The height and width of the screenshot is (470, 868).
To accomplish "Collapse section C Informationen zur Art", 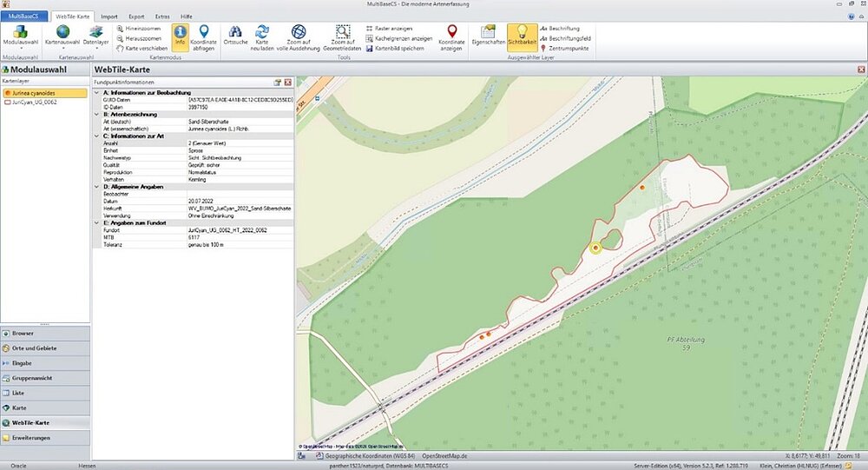I will tap(97, 136).
